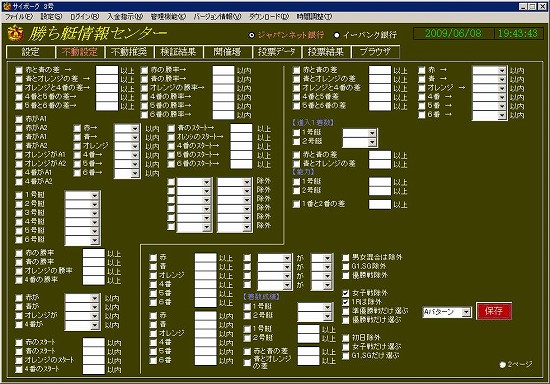
Task: Choose the イーバンク銀行 bank option
Action: (337, 35)
